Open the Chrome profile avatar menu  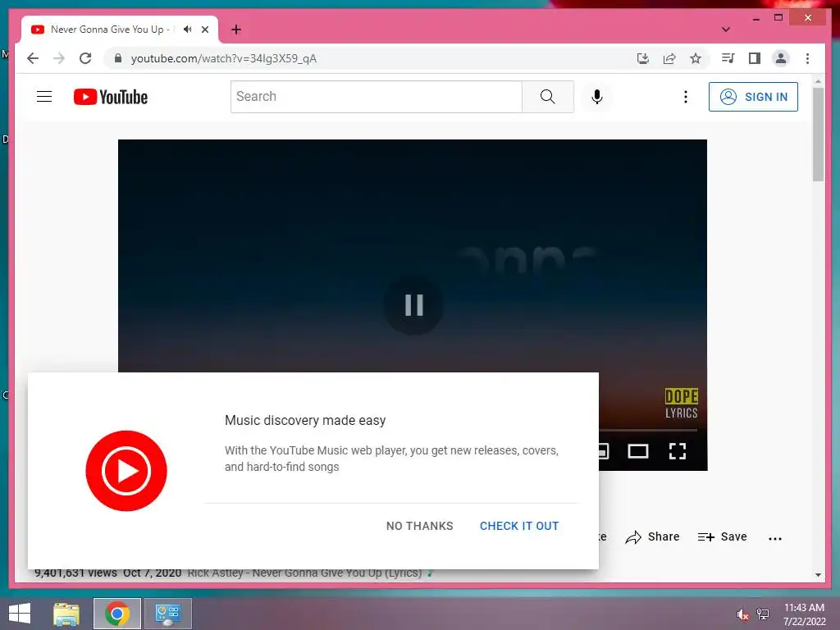coord(781,58)
